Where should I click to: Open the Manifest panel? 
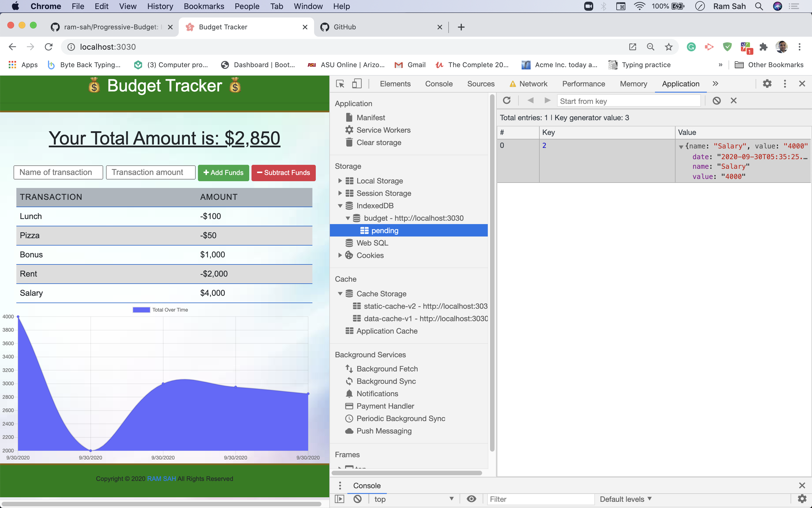(370, 118)
